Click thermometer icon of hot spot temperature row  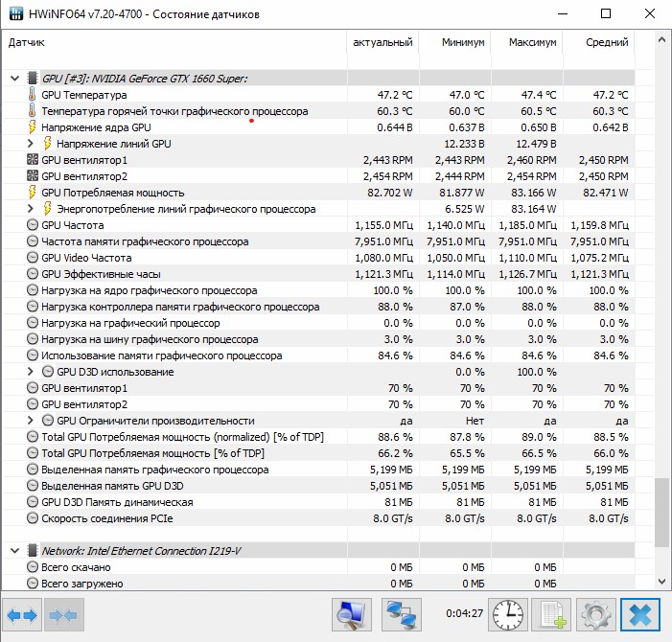tap(33, 111)
